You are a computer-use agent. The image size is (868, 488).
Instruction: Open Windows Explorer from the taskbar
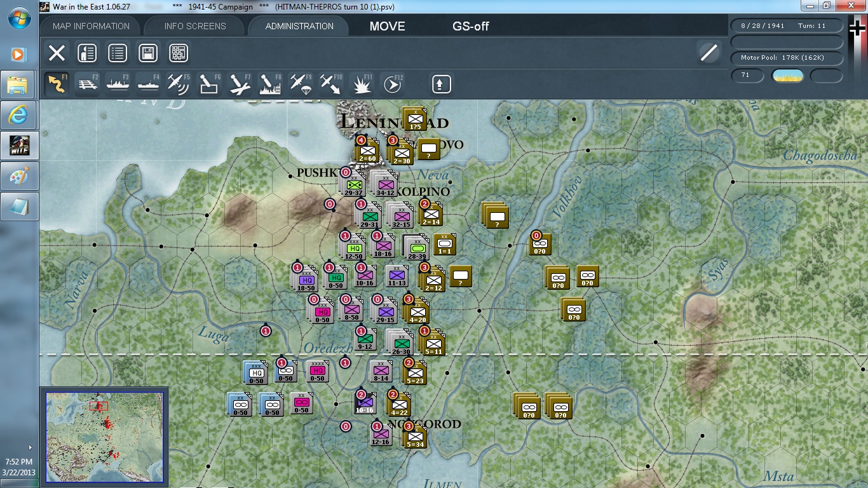pyautogui.click(x=18, y=85)
